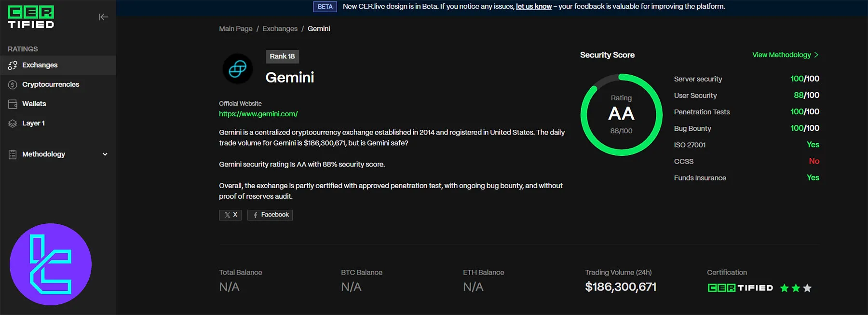868x315 pixels.
Task: Click the ETH Balance label
Action: (x=484, y=273)
